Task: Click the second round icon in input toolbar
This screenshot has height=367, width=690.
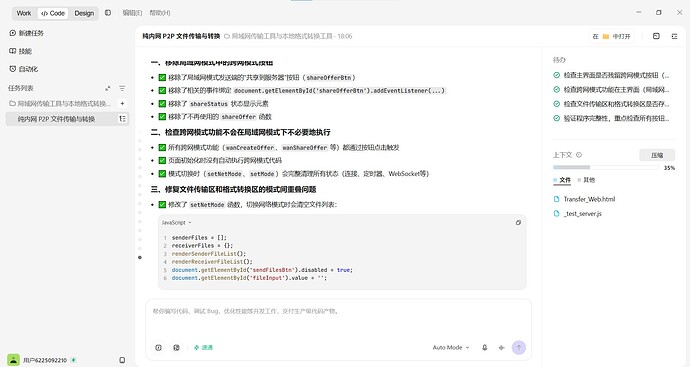Action: point(176,347)
